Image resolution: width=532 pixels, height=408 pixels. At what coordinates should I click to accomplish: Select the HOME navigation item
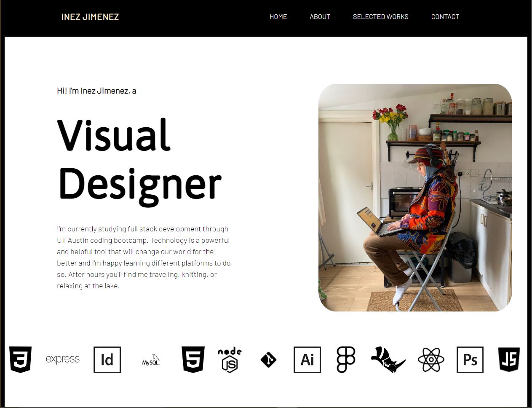(278, 17)
